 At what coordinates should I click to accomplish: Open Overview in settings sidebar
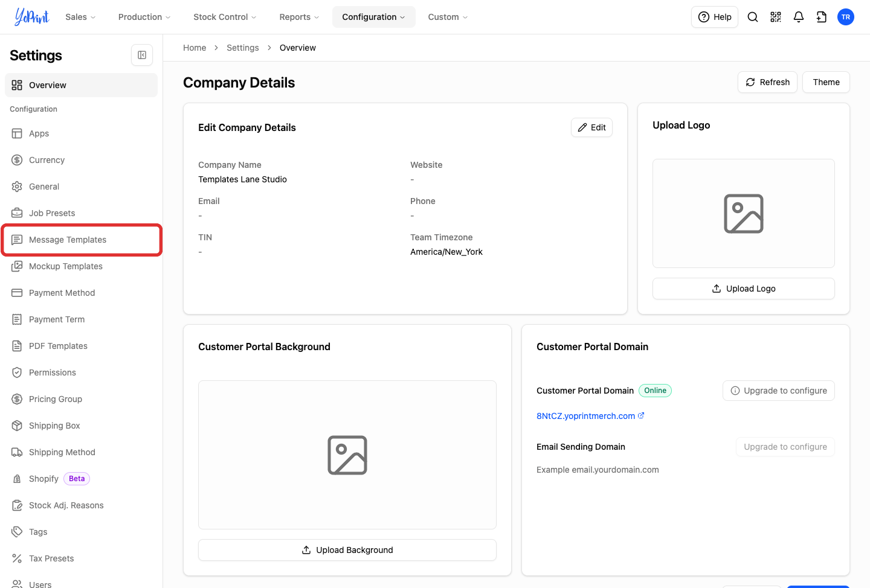[x=81, y=85]
